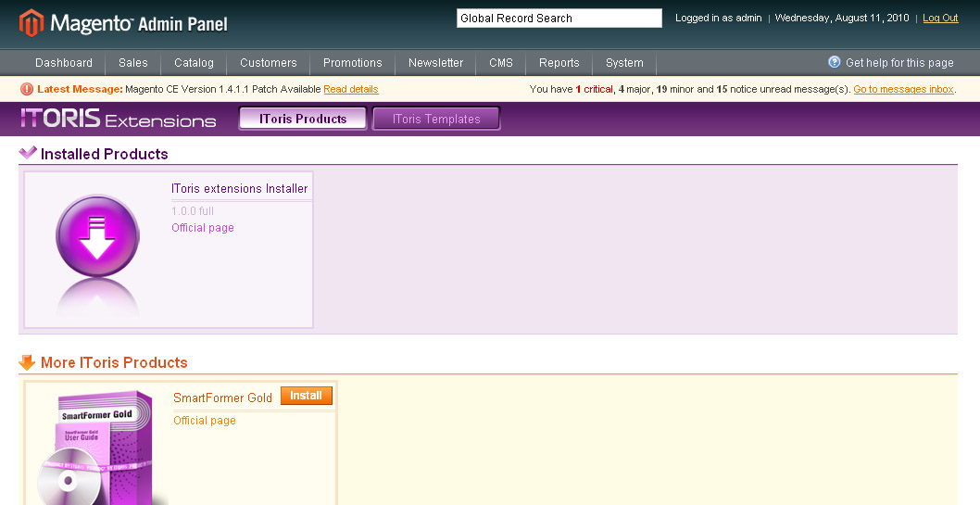Open the CMS menu
Screen dimensions: 980x505
500,62
